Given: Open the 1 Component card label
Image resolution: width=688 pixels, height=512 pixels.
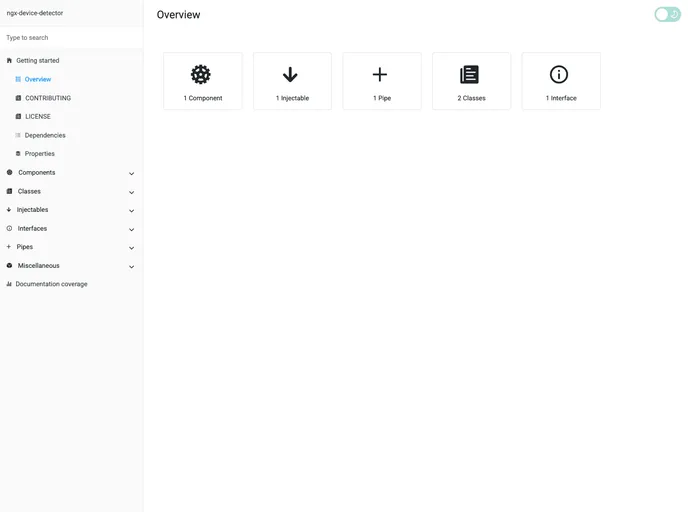Looking at the screenshot, I should (203, 98).
